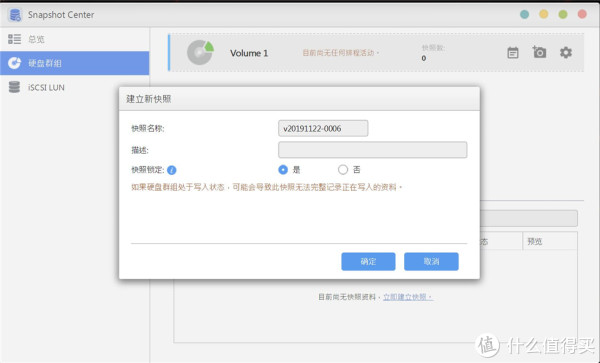Image resolution: width=600 pixels, height=363 pixels.
Task: Click the take snapshot camera icon
Action: coord(539,52)
